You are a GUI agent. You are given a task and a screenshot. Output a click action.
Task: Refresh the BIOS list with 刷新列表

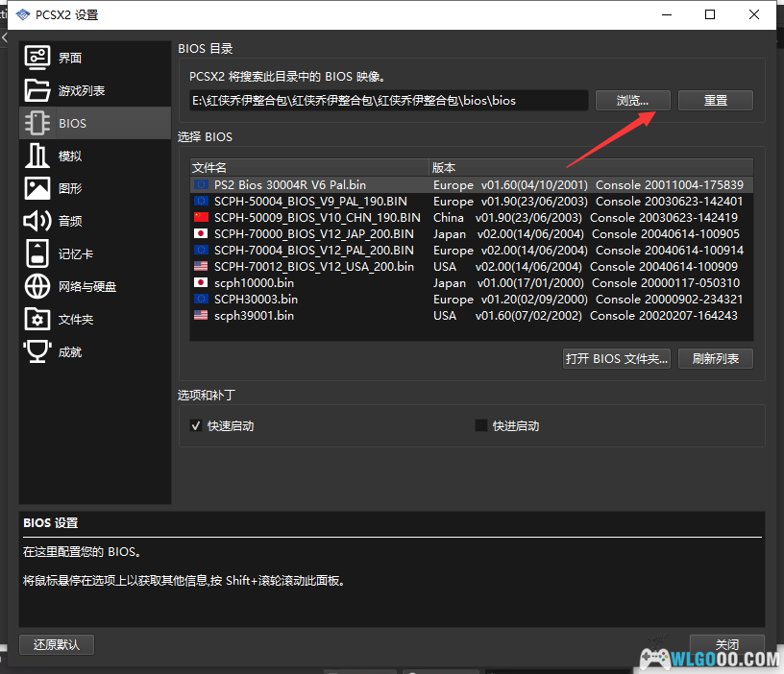click(x=715, y=359)
